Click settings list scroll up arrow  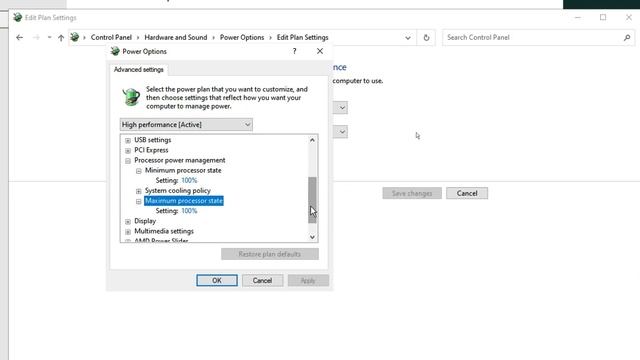(312, 140)
